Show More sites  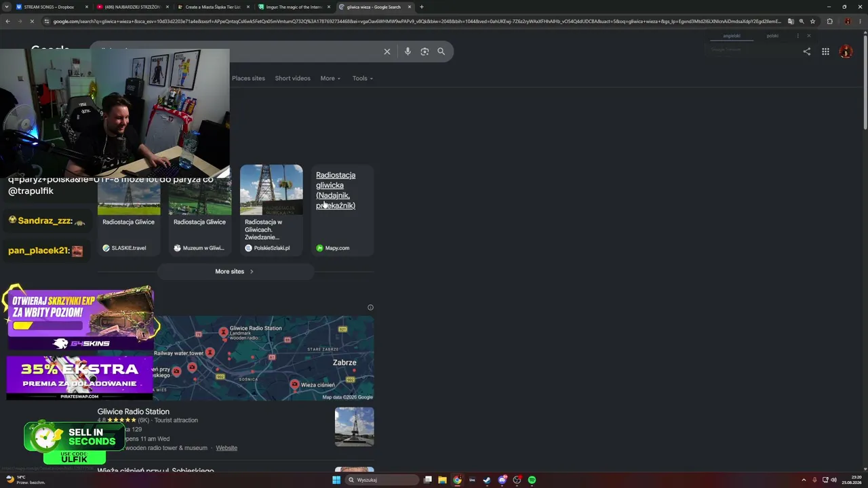coord(235,272)
